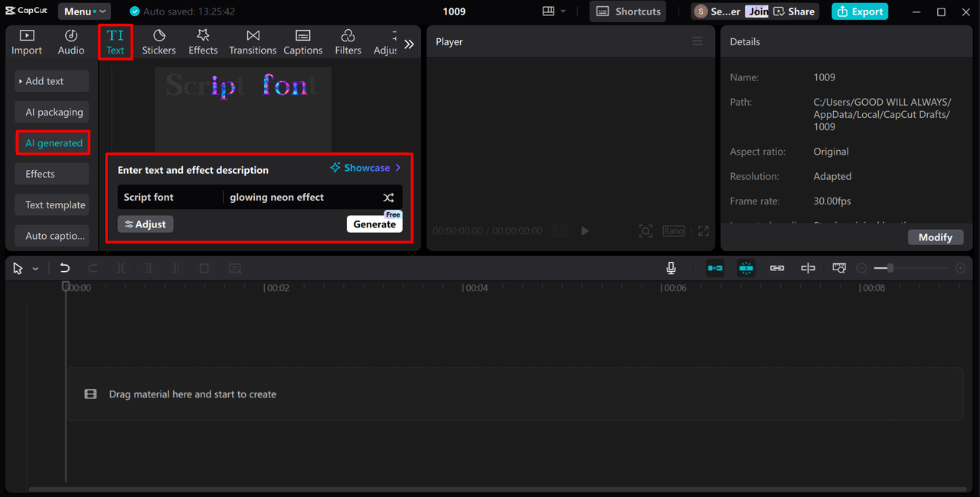Image resolution: width=980 pixels, height=497 pixels.
Task: Click the trash Delete icon in timeline toolbar
Action: point(204,268)
